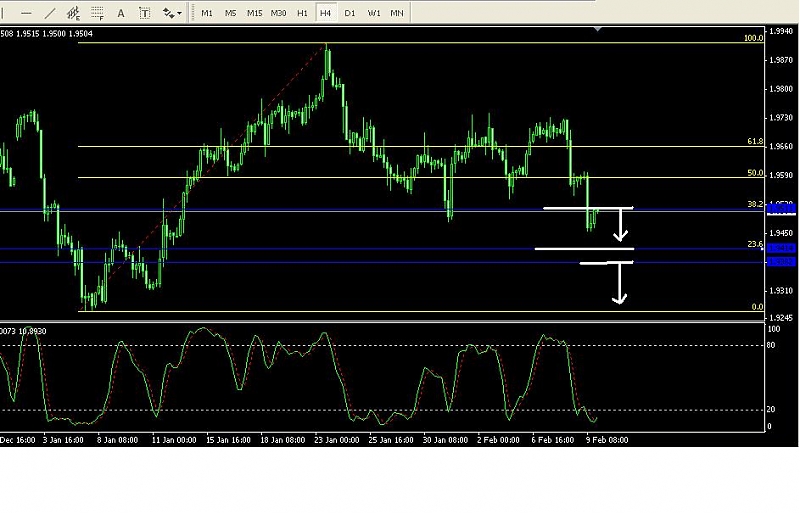Click the 6 Feb 16:00 time label

click(553, 440)
